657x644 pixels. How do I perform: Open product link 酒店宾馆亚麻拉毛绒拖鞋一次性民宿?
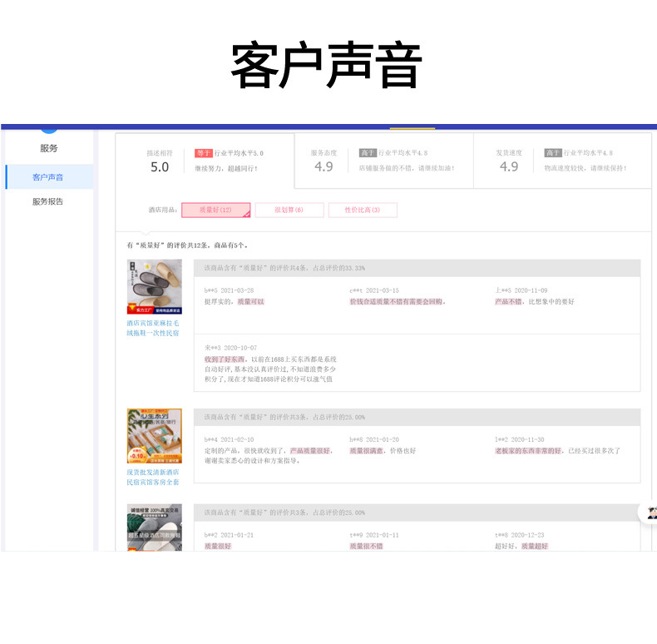coord(153,329)
